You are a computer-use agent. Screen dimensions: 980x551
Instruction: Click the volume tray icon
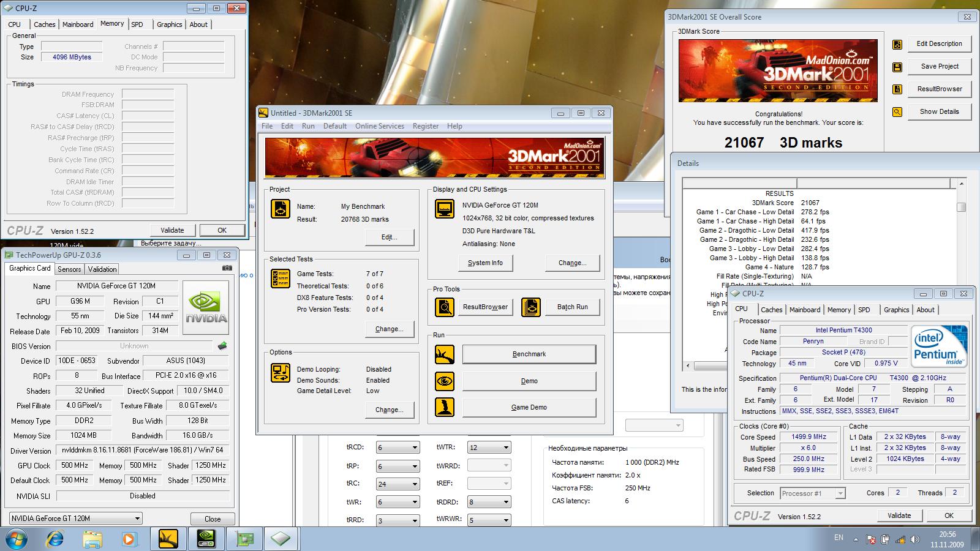tap(915, 539)
